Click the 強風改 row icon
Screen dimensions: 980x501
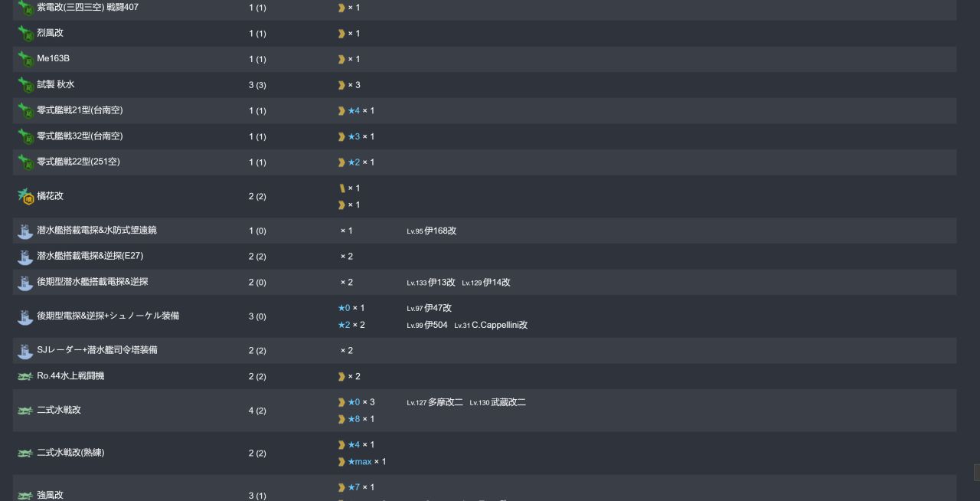25,496
